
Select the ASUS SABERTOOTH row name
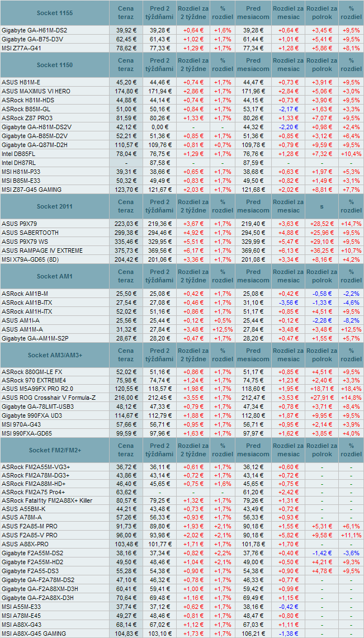coord(30,233)
